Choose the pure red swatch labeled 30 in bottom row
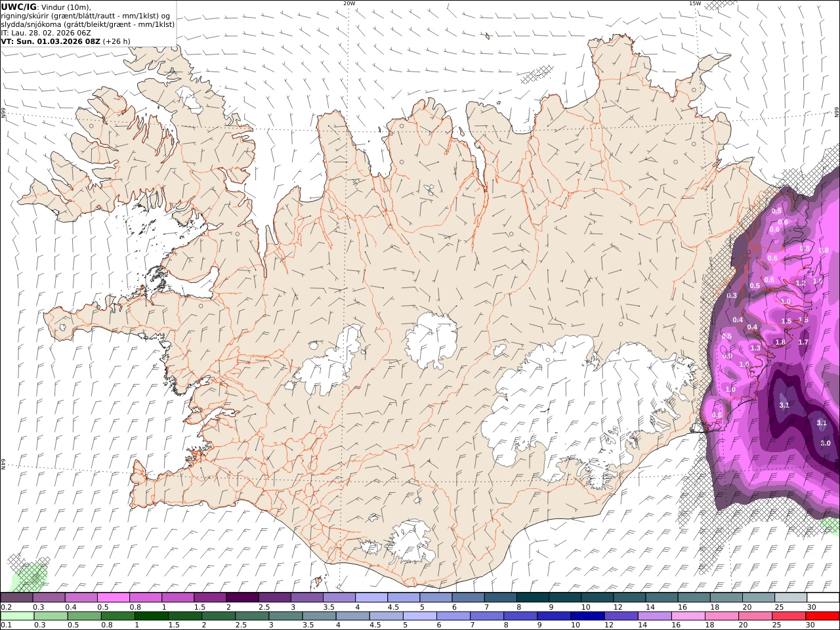This screenshot has width=840, height=630. (x=822, y=616)
